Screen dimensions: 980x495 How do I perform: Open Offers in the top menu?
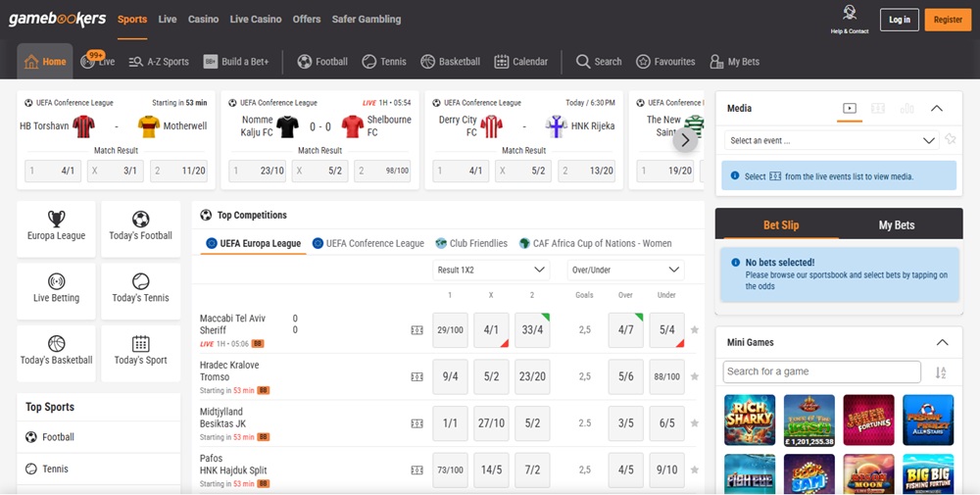pos(306,20)
